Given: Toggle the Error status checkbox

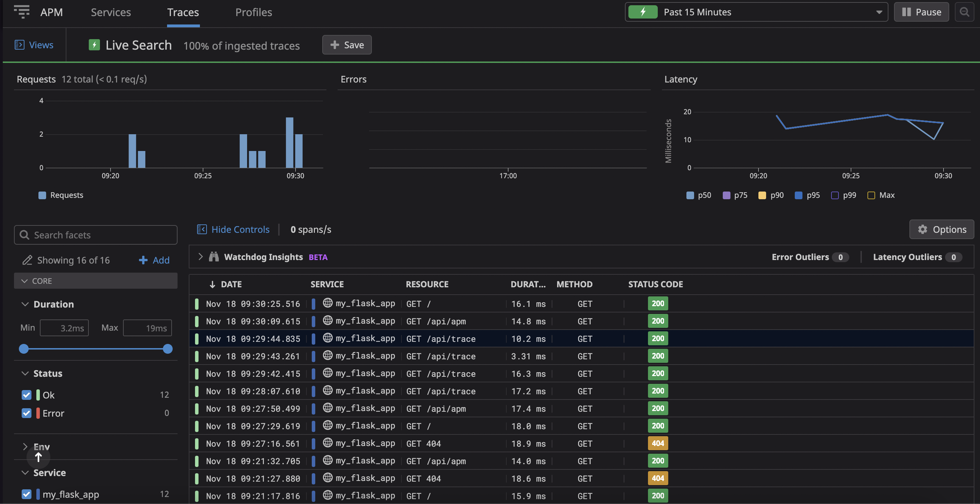Looking at the screenshot, I should coord(26,413).
